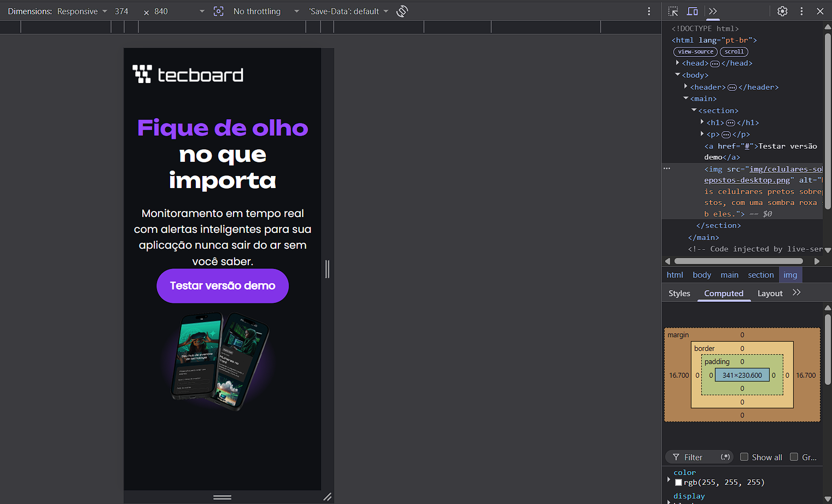832x504 pixels.
Task: Click the closing section tag line
Action: pyautogui.click(x=719, y=225)
